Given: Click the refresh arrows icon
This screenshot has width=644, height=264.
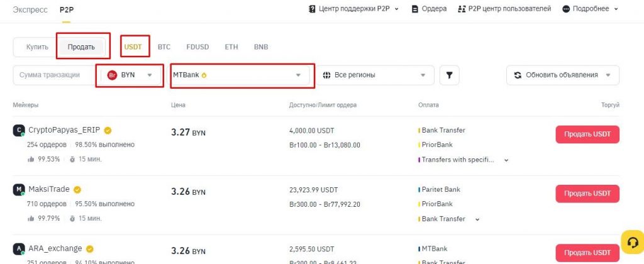Looking at the screenshot, I should [518, 75].
